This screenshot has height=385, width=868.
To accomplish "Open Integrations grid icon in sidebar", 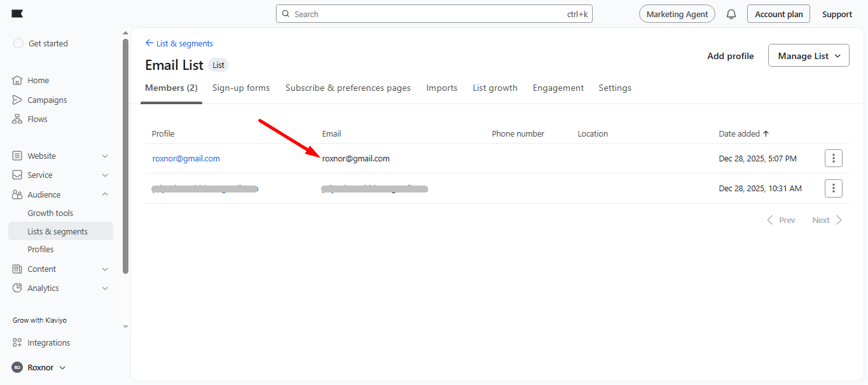I will [17, 343].
